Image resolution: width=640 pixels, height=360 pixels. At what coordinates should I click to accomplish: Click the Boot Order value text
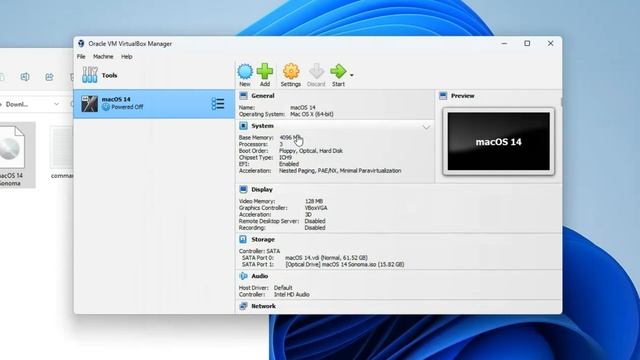click(x=311, y=151)
